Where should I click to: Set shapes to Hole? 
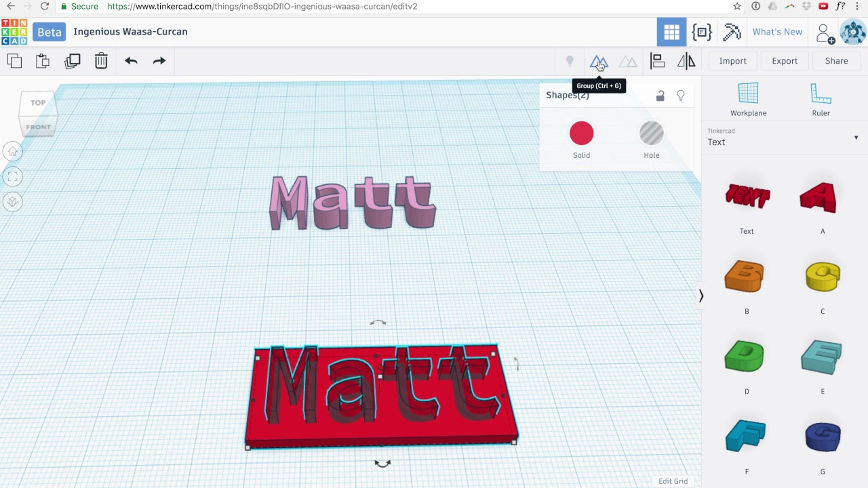tap(652, 134)
